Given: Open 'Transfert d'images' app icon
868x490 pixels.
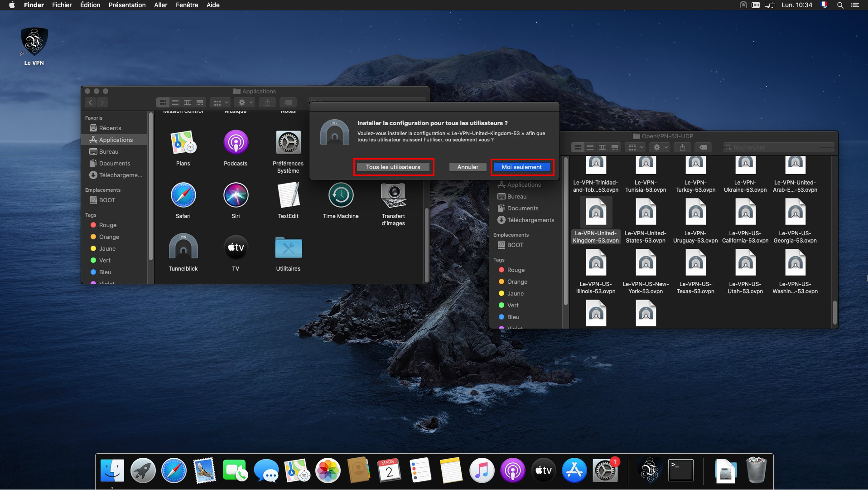Looking at the screenshot, I should click(x=393, y=204).
